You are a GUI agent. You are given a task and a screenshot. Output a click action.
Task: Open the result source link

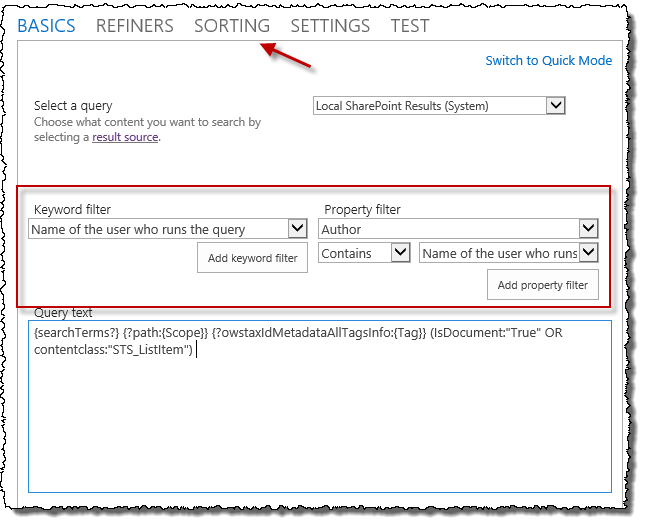[125, 137]
